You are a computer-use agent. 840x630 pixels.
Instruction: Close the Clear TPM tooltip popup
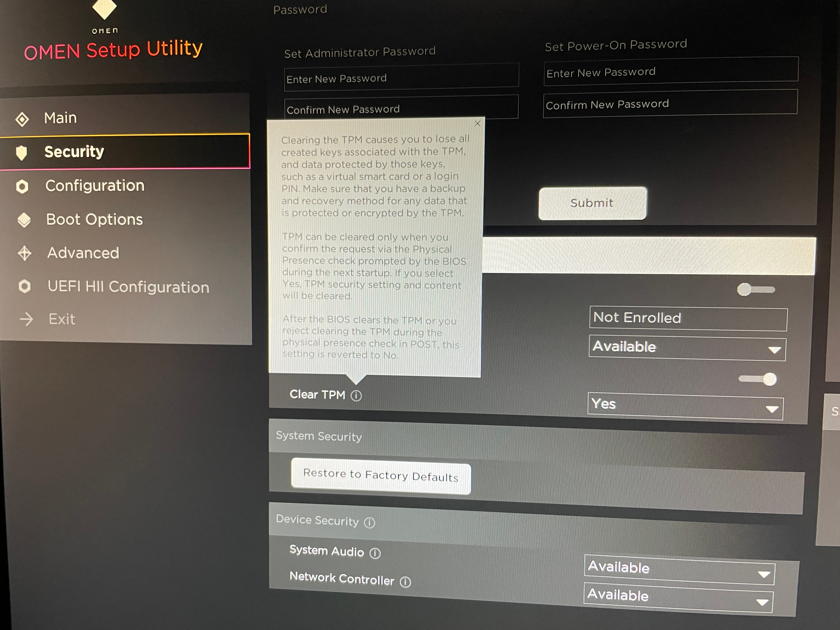477,123
